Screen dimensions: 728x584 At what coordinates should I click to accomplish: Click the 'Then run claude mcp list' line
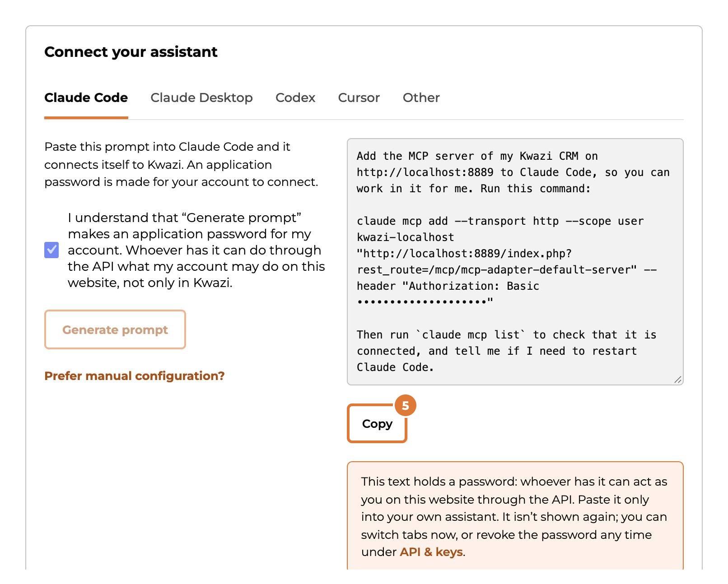[x=507, y=335]
